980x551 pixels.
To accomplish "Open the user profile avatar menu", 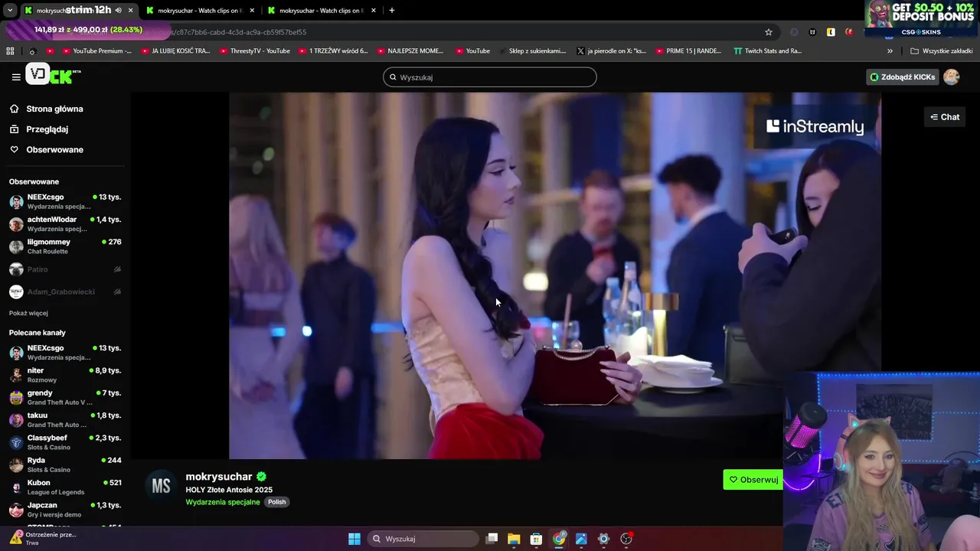I will 951,77.
